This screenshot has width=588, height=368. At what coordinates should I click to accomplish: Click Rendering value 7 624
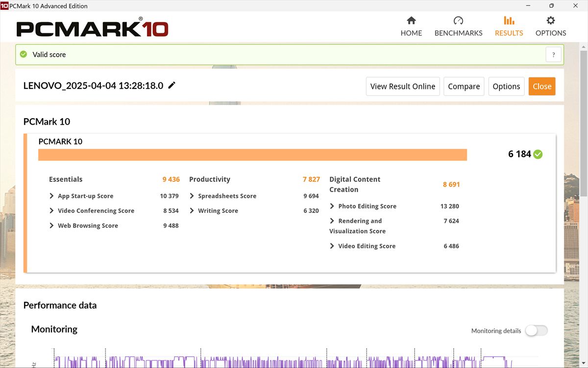(451, 221)
